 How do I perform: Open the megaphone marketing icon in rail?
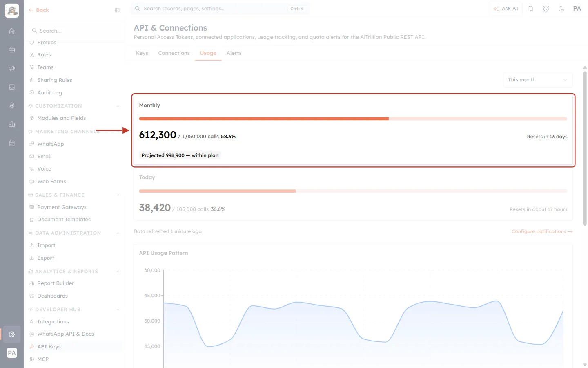click(x=12, y=68)
